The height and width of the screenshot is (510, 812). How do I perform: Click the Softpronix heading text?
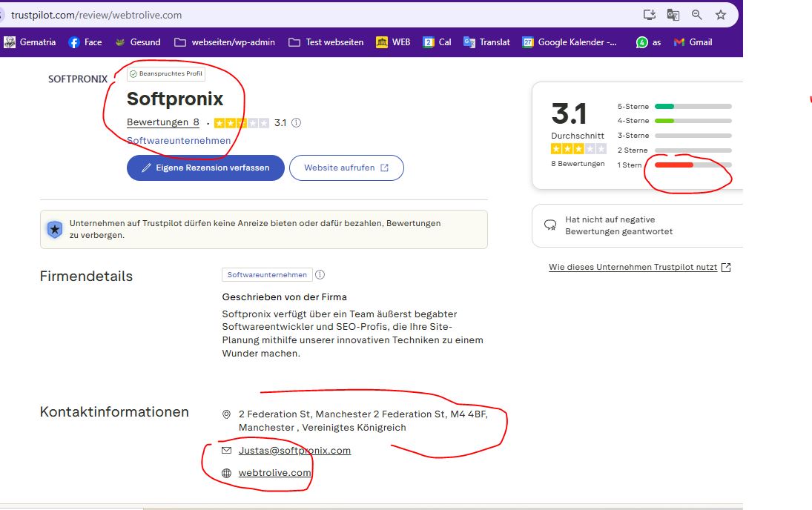175,99
